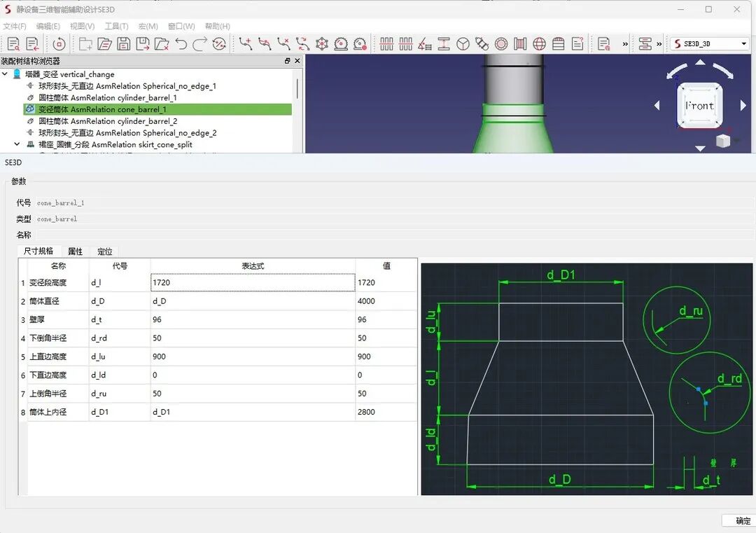756x533 pixels.
Task: Collapse the 塔器_变径 vertical_change root node
Action: point(5,74)
